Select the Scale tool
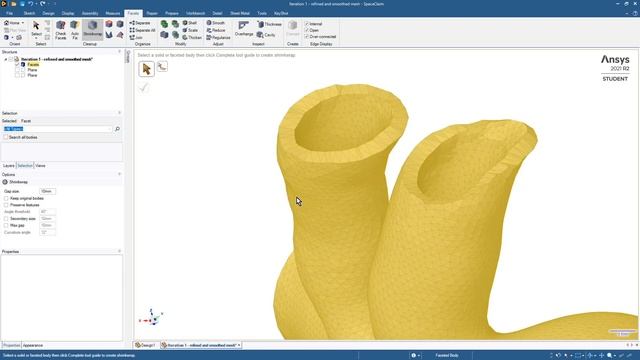 click(190, 30)
